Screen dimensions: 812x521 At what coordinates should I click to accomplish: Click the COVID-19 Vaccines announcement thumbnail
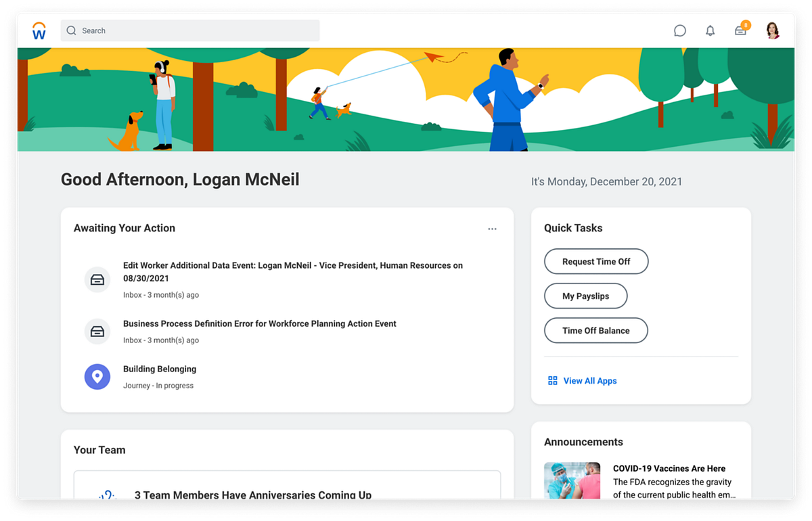(x=572, y=480)
